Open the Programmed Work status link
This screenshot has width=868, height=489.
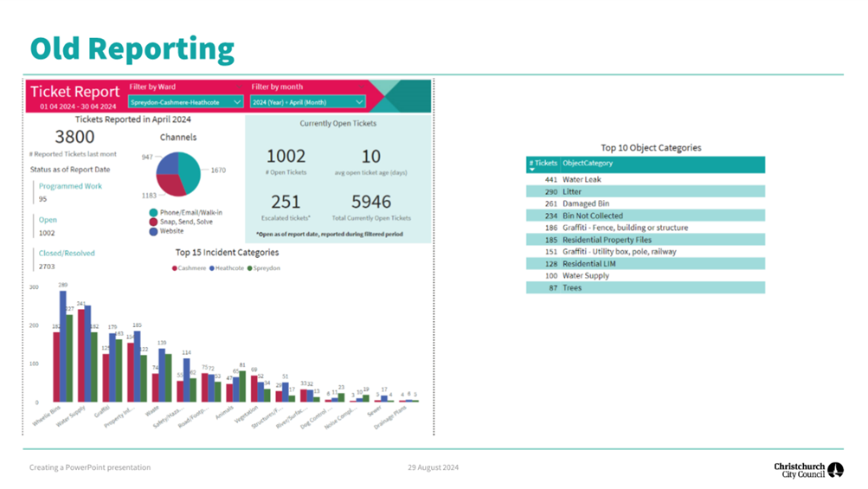[x=70, y=186]
